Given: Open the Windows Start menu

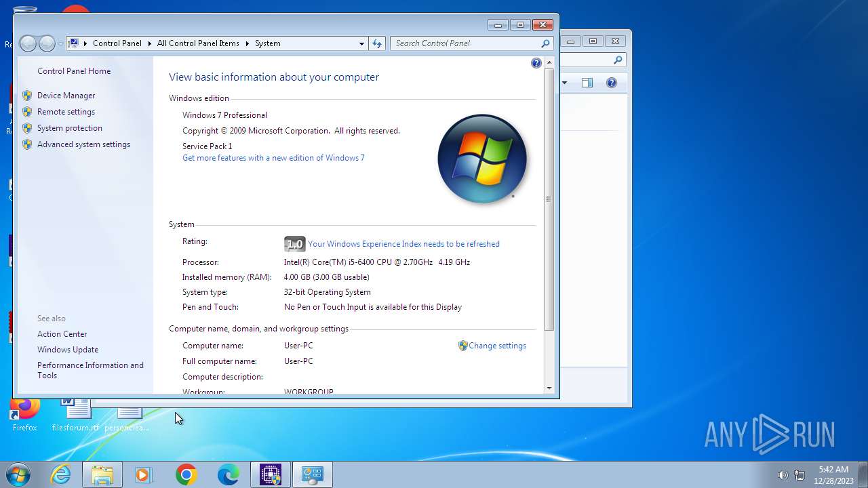Looking at the screenshot, I should pyautogui.click(x=18, y=474).
